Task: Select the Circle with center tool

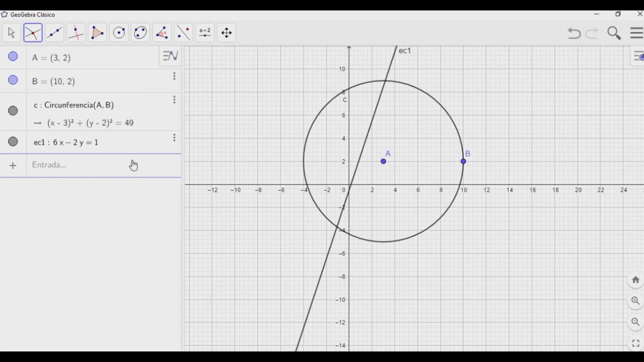Action: (119, 33)
